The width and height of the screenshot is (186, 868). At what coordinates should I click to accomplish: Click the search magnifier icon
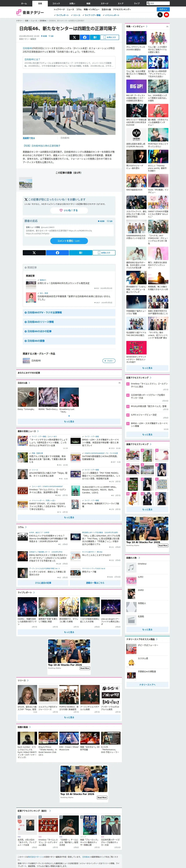coord(148,3)
